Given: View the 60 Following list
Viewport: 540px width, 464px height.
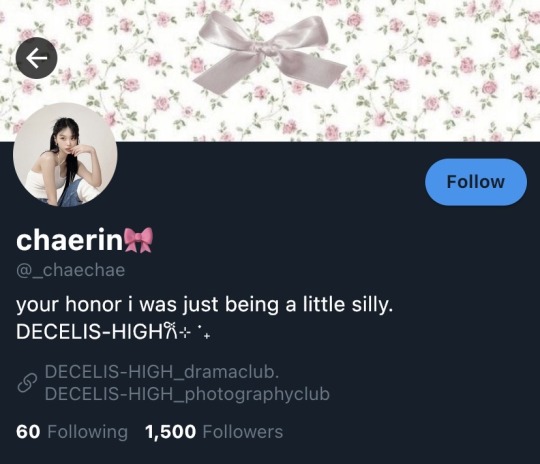Looking at the screenshot, I should click(x=72, y=432).
